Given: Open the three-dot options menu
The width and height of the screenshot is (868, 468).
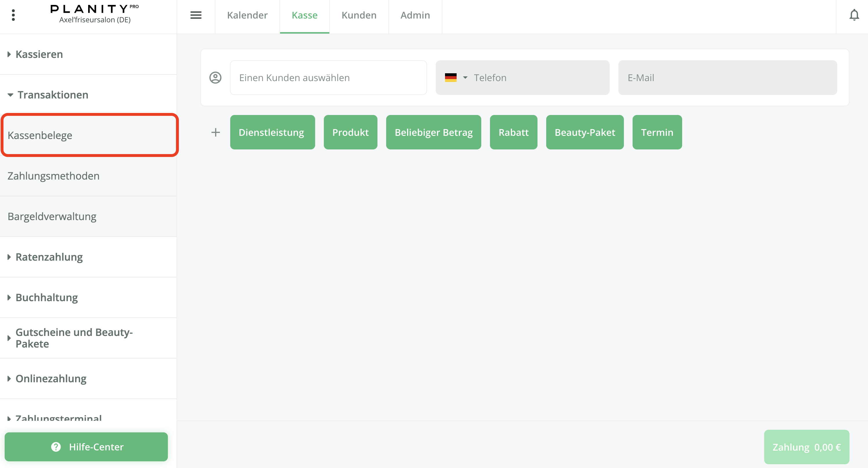Looking at the screenshot, I should point(13,15).
